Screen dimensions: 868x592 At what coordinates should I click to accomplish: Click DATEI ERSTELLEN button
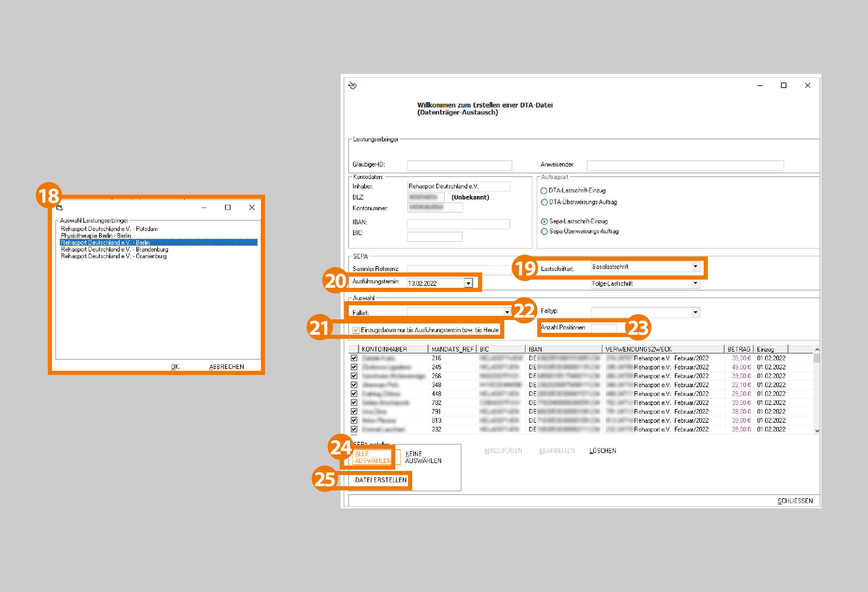pos(380,480)
